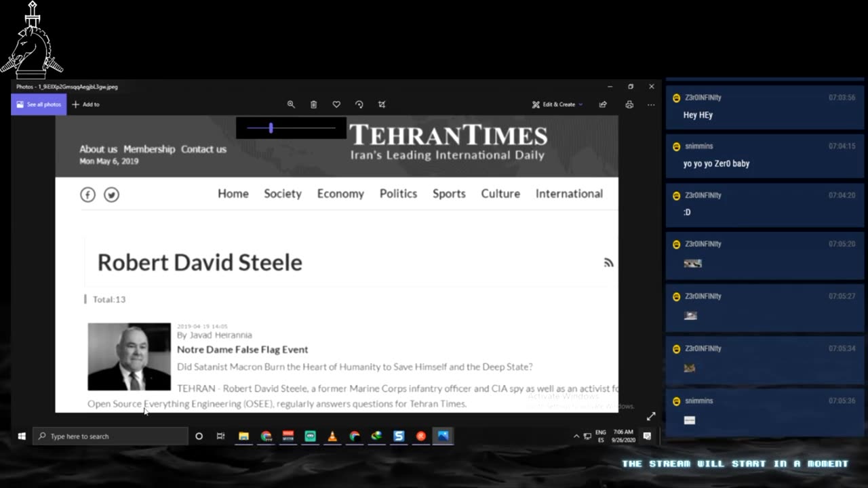Add photo to favorites with heart icon
Image resolution: width=868 pixels, height=488 pixels.
(336, 104)
